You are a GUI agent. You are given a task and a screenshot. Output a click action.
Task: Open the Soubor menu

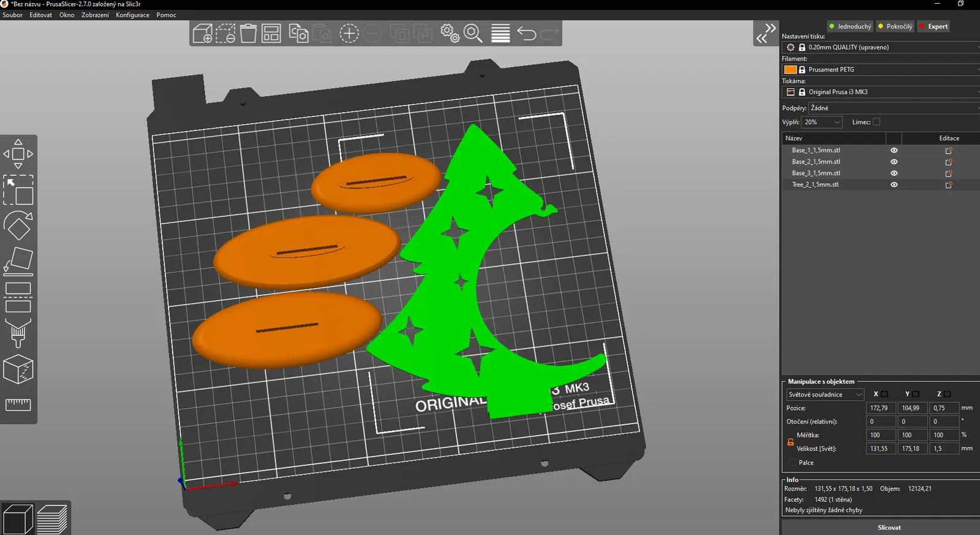(x=12, y=15)
